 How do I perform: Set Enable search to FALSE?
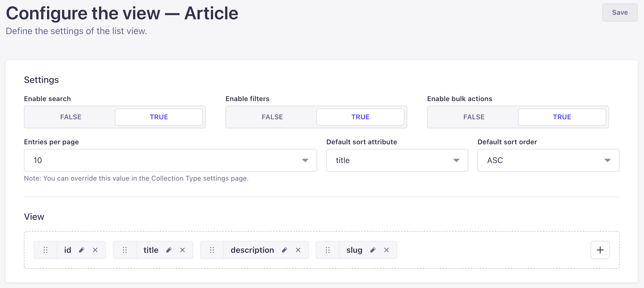[70, 117]
